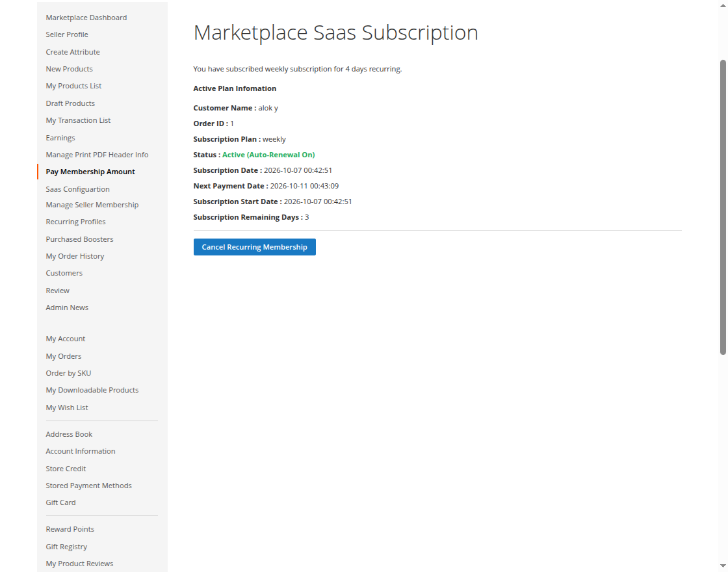Open Create Attribute page

click(72, 52)
